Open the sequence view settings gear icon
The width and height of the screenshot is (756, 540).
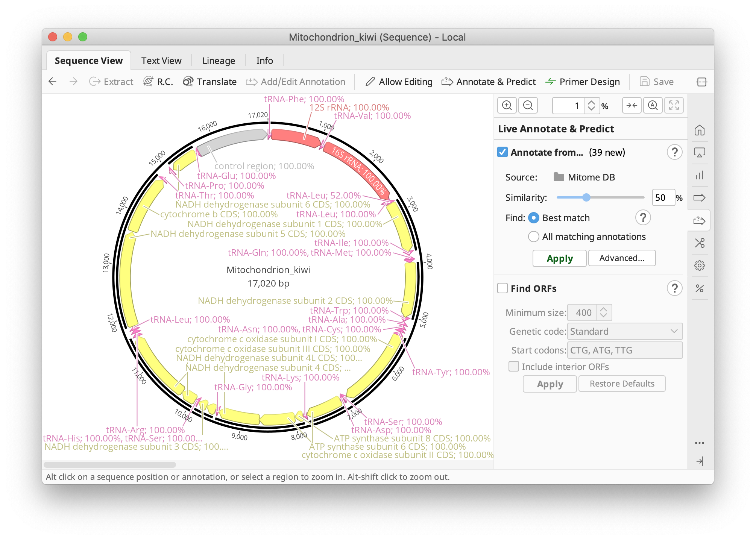click(x=700, y=266)
